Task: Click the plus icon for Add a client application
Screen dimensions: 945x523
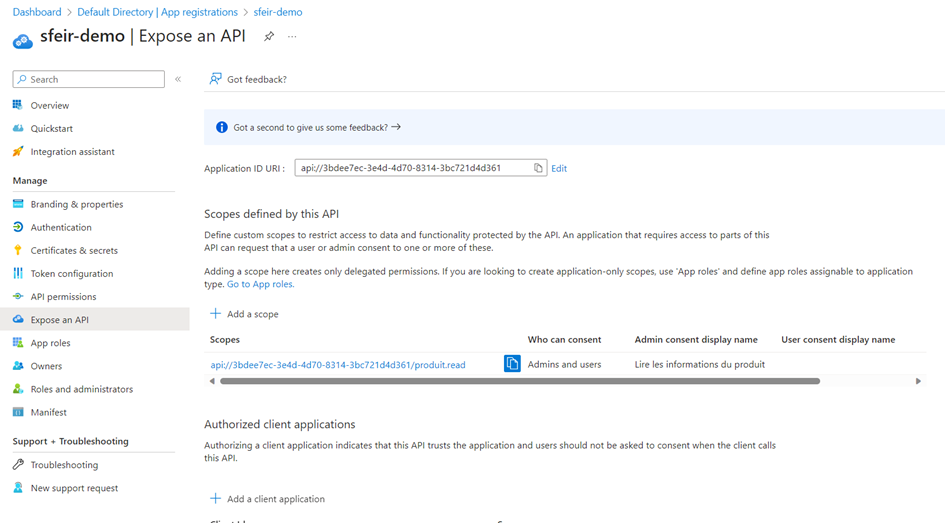Action: tap(215, 498)
